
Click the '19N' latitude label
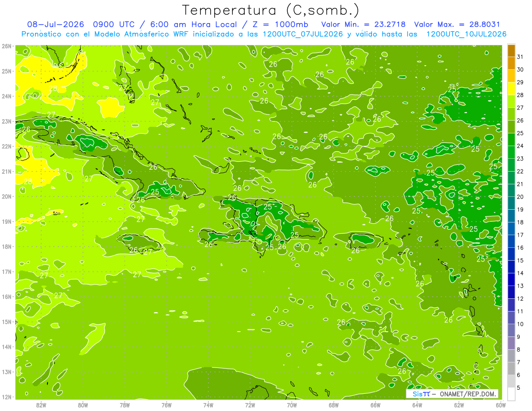6,221
